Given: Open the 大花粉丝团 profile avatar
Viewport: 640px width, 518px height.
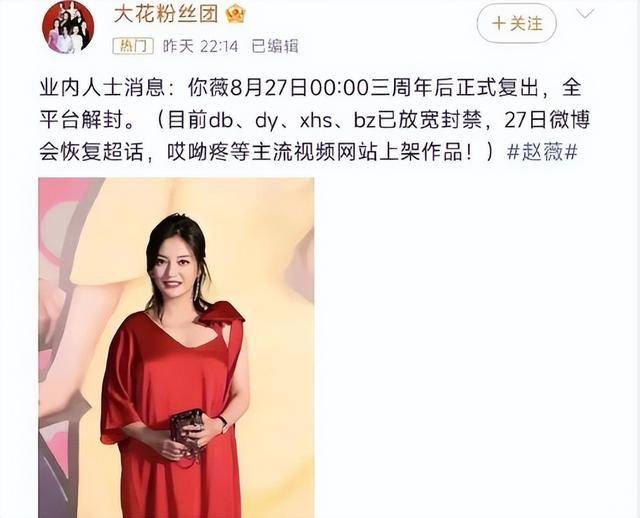Looking at the screenshot, I should (x=68, y=27).
